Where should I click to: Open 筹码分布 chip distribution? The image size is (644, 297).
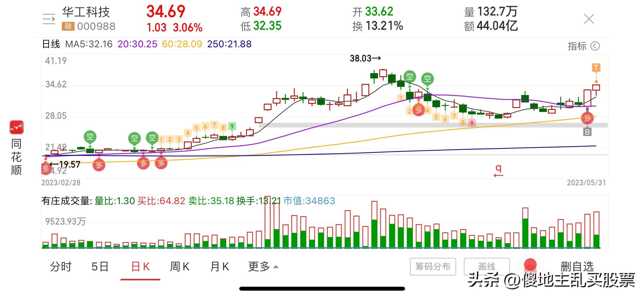[x=433, y=267]
